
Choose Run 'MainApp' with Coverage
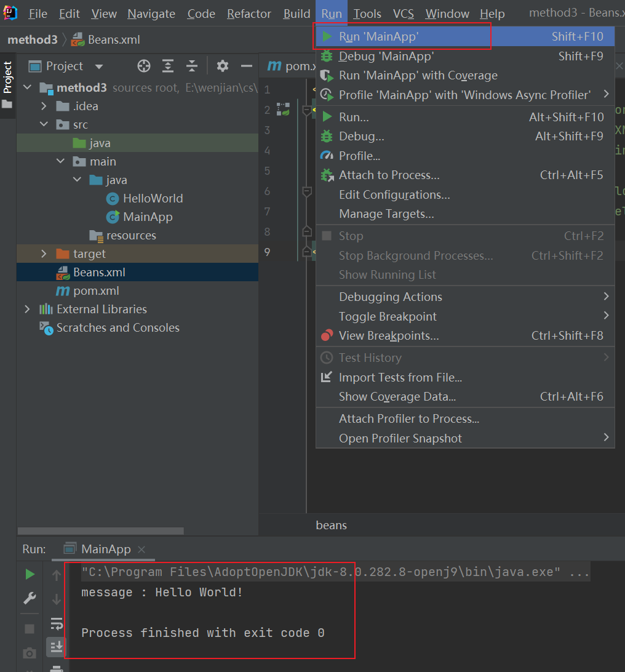coord(465,76)
